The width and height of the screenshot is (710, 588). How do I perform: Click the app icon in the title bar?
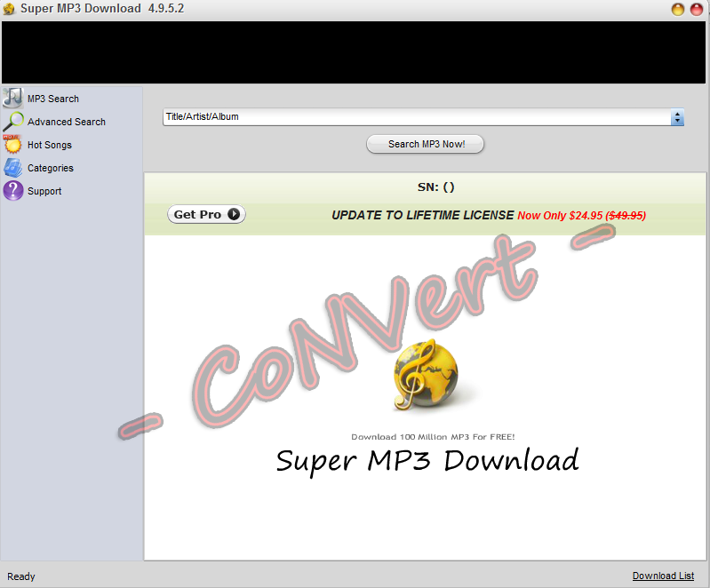click(x=9, y=9)
